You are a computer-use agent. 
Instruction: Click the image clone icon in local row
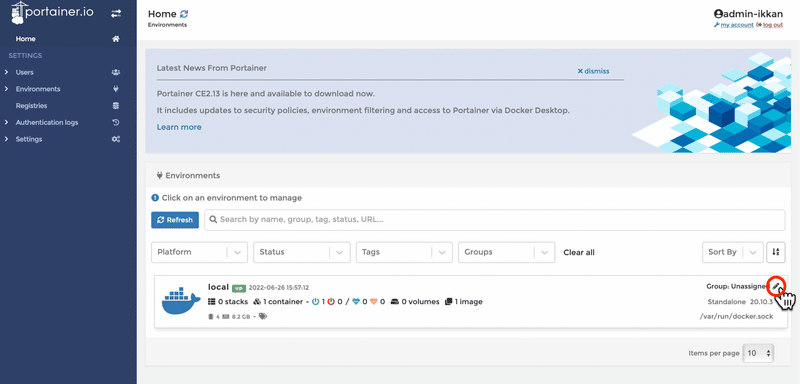448,302
